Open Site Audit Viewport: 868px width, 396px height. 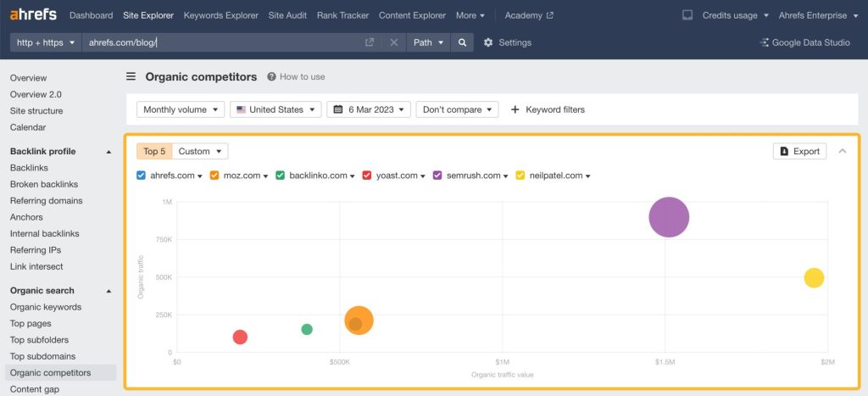[288, 15]
